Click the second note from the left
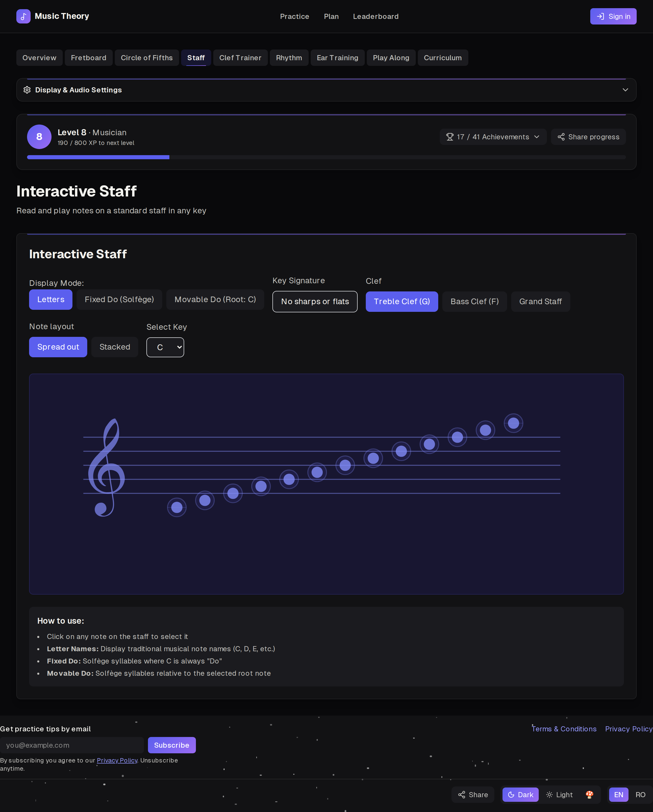Viewport: 653px width, 812px height. [205, 500]
